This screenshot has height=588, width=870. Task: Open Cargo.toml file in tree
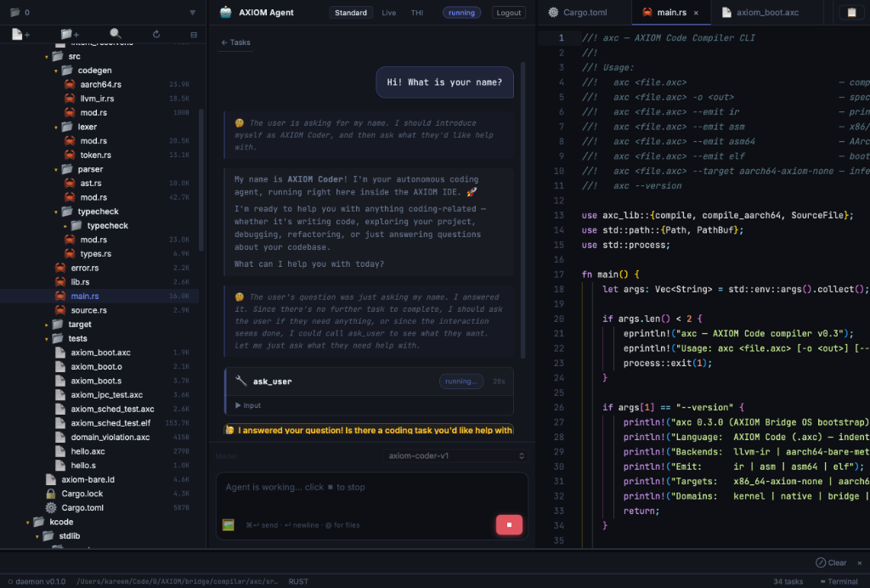82,507
